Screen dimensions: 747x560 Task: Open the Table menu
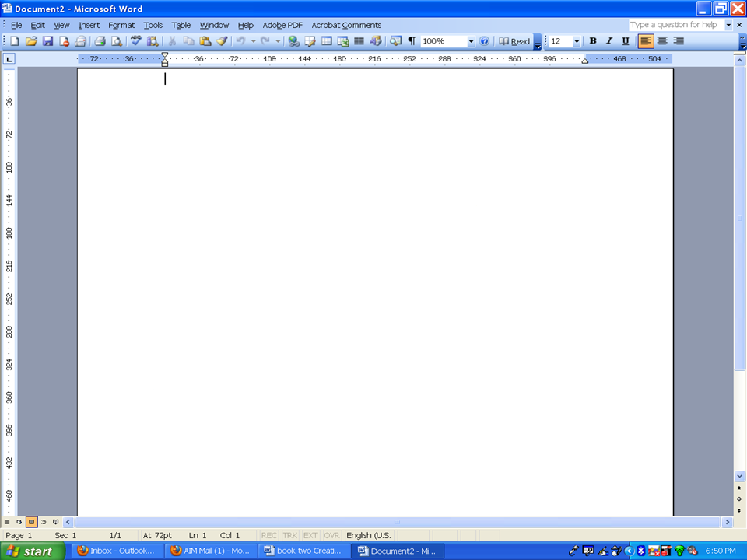tap(181, 25)
